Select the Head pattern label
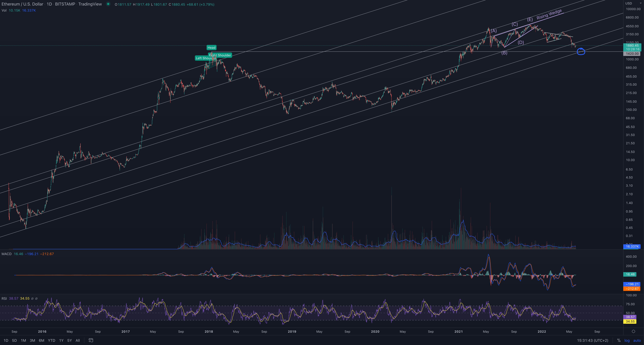Viewport: 644px width, 345px height. coord(211,48)
